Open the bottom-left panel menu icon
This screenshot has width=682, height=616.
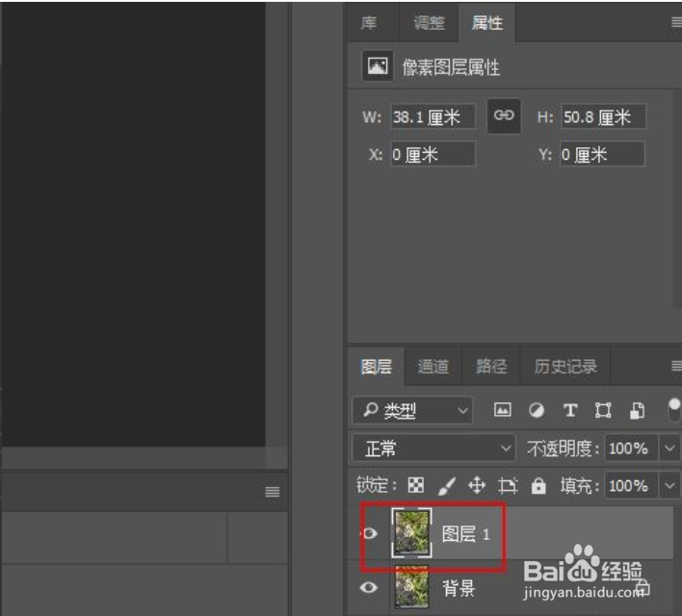point(273,492)
